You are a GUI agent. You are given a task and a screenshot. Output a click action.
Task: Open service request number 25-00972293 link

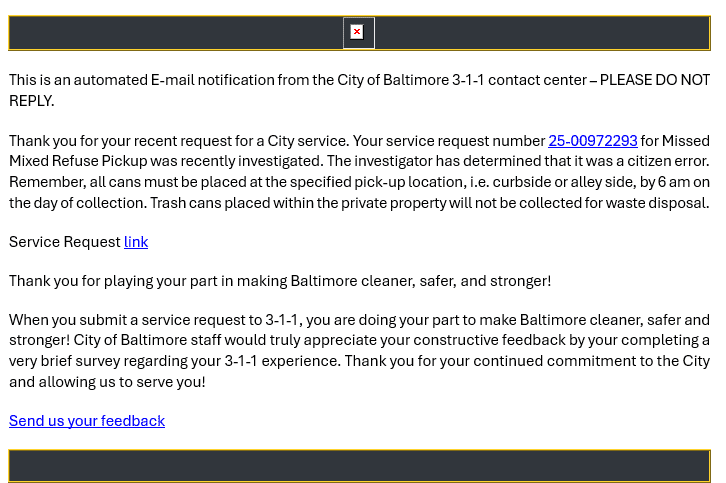(x=593, y=141)
